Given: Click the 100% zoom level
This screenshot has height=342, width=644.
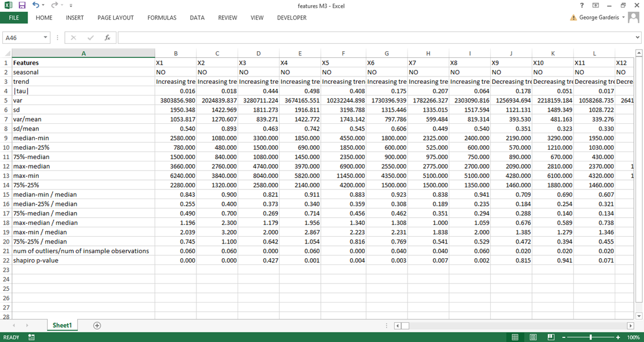Looking at the screenshot, I should (x=634, y=337).
